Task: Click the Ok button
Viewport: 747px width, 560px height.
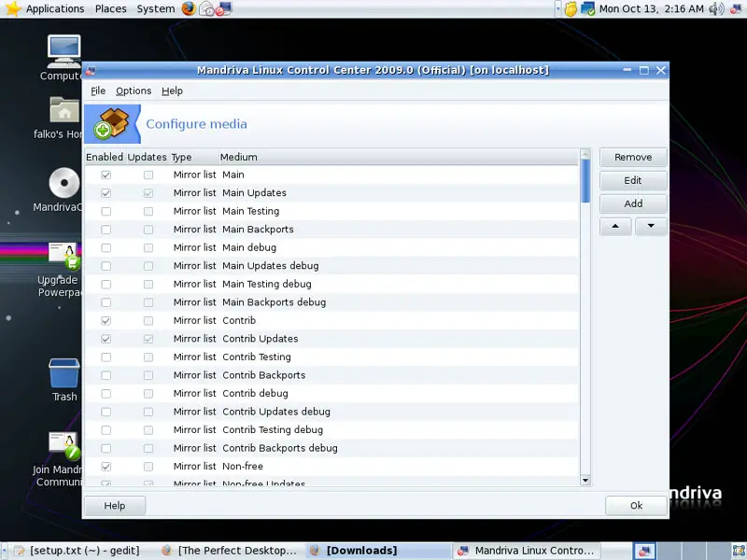Action: tap(636, 506)
